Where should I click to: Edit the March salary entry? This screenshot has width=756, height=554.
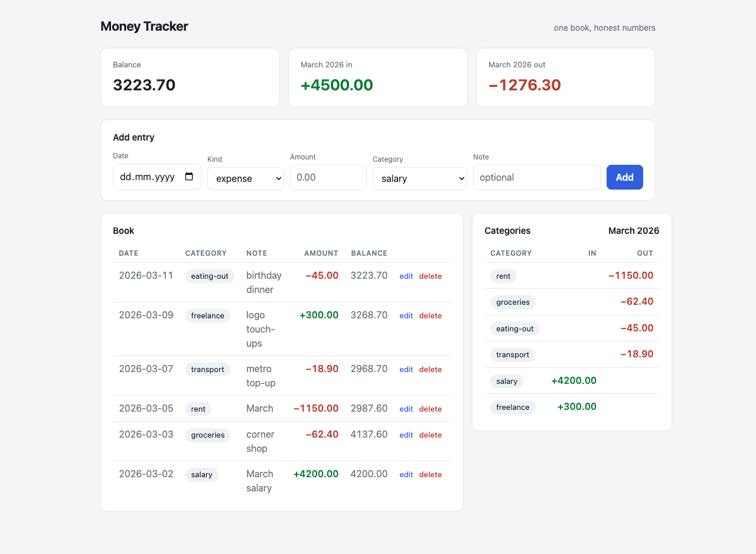406,474
